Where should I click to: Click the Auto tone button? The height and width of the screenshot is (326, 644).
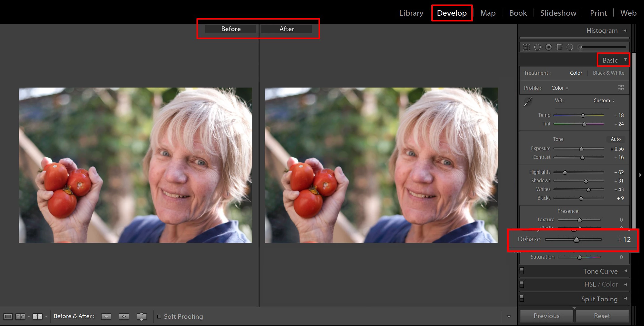[x=615, y=139]
